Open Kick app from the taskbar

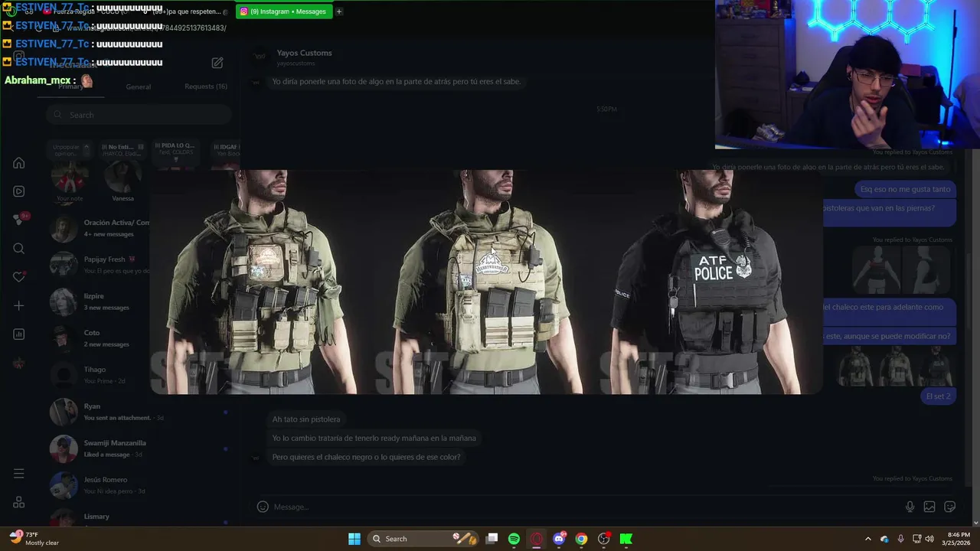(626, 539)
